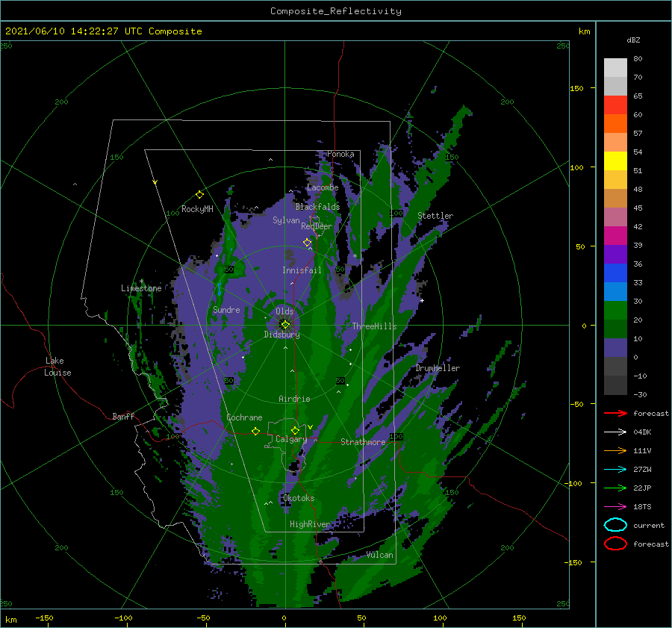This screenshot has width=672, height=628.
Task: Click the cyan current ellipse legend icon
Action: (615, 525)
